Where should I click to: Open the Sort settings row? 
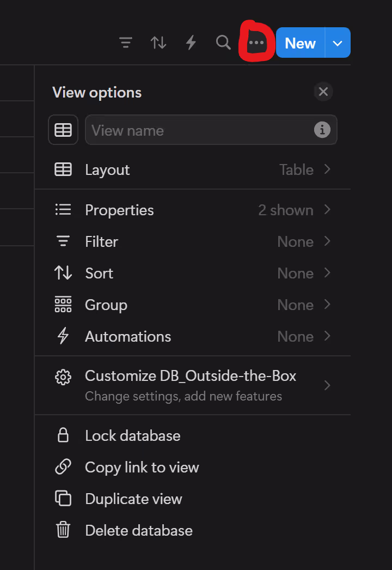193,274
